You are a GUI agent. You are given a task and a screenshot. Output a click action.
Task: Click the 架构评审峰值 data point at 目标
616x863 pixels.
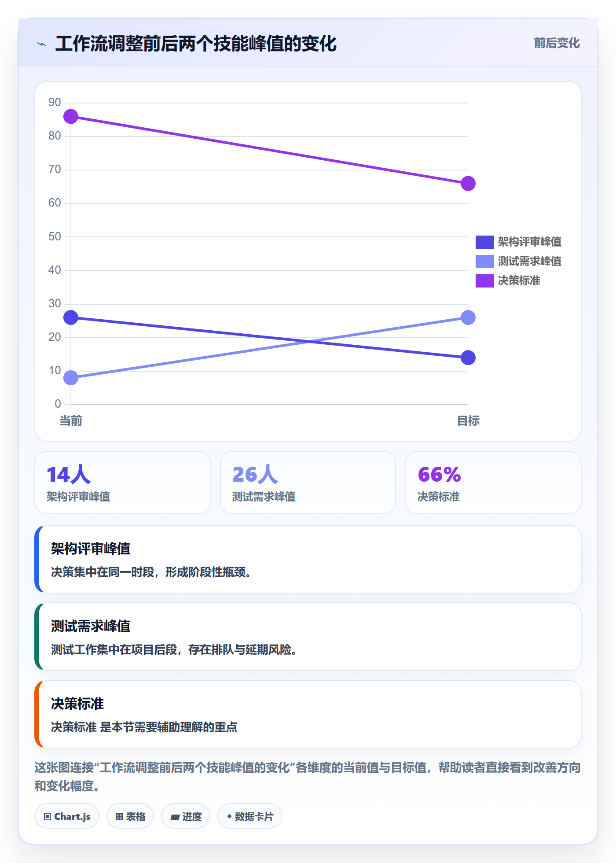pyautogui.click(x=468, y=358)
